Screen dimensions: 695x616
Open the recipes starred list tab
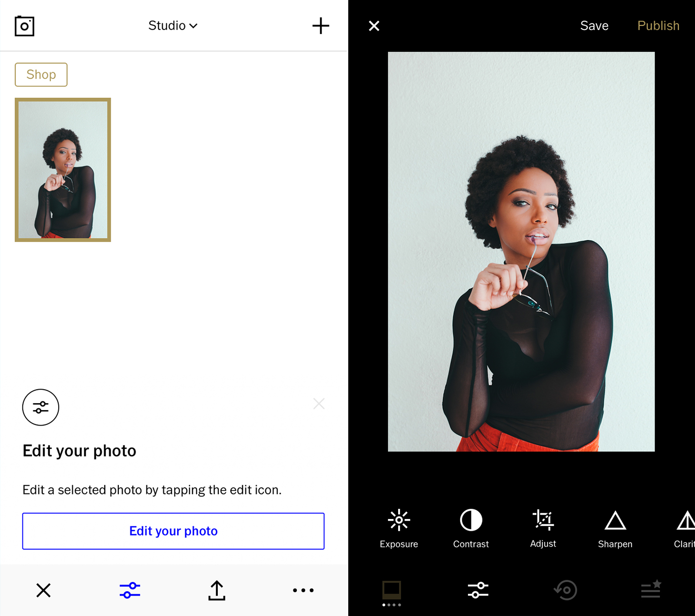pyautogui.click(x=651, y=589)
